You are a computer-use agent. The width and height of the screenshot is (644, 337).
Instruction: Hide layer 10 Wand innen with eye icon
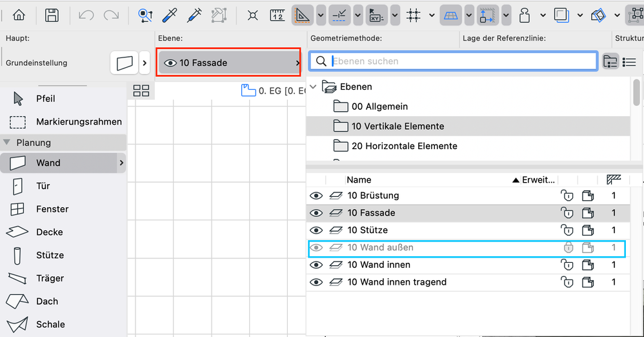coord(316,265)
